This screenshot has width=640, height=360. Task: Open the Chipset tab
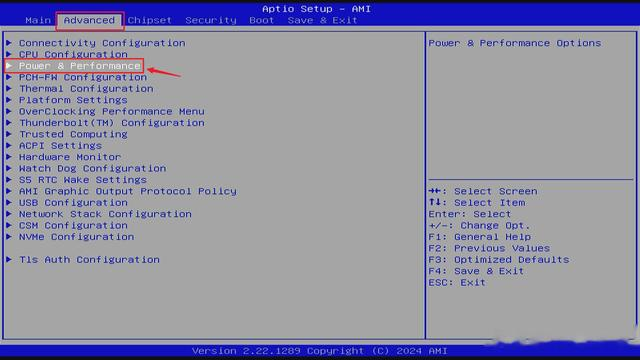pyautogui.click(x=150, y=20)
